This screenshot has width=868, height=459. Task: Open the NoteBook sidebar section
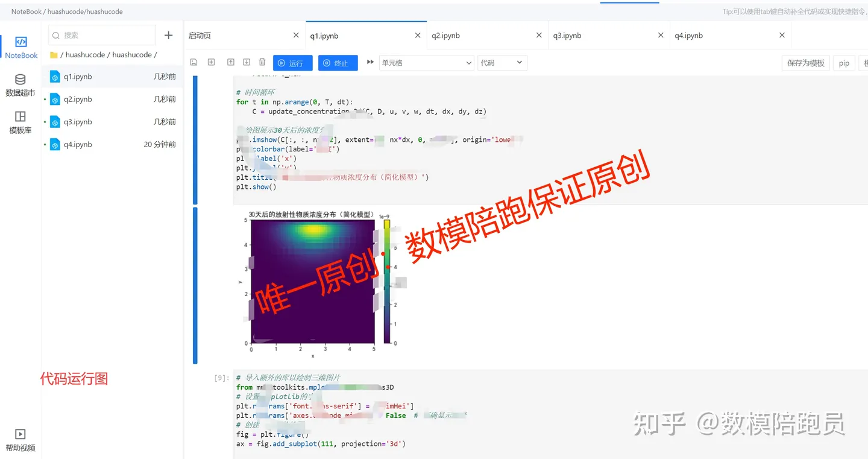21,48
